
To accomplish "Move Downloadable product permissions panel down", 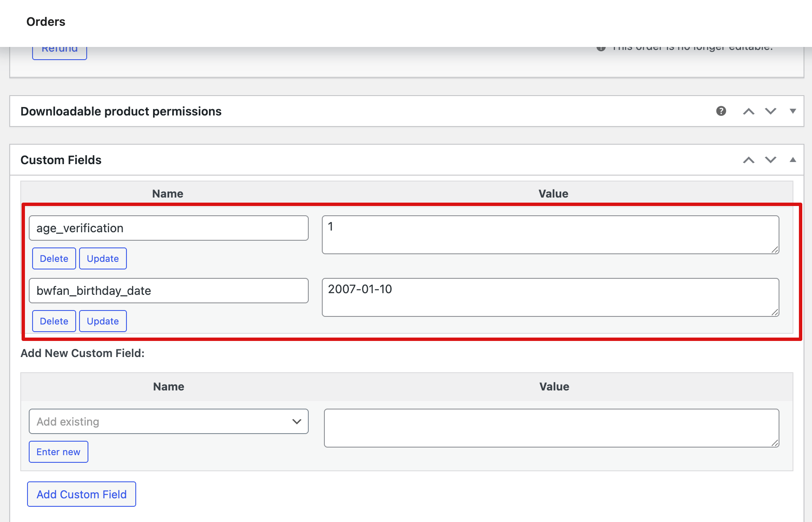I will 771,111.
